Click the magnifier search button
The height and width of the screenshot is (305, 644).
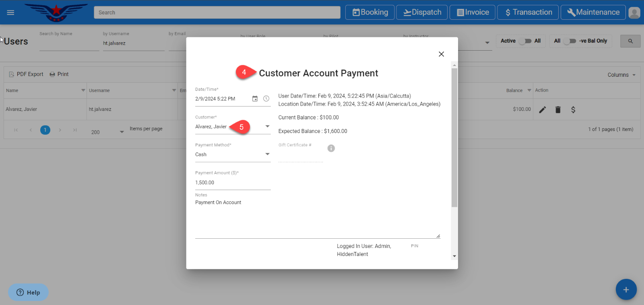coord(630,41)
